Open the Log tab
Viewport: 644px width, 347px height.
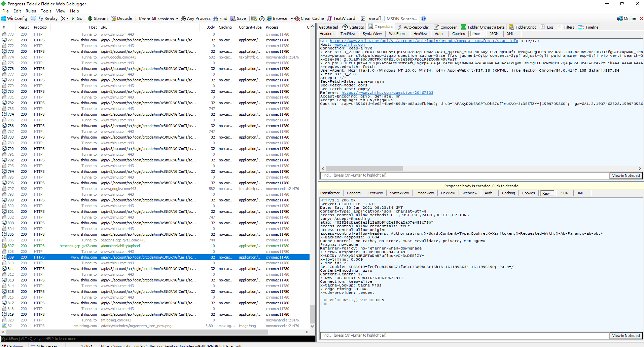tap(547, 27)
